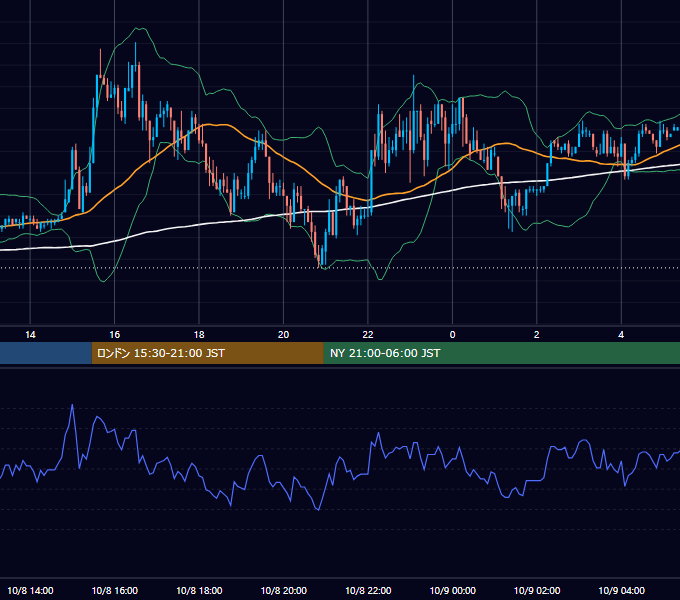Click the 2 hour label on the price chart axis
The image size is (680, 600).
[536, 335]
